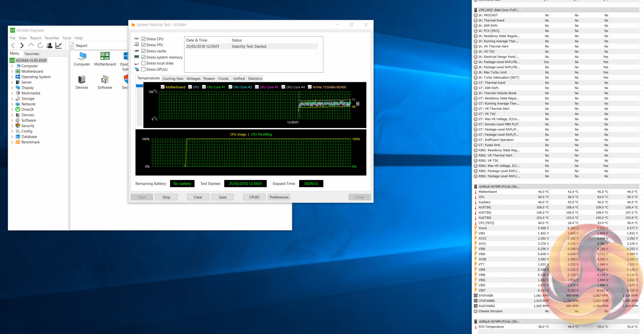Screen dimensions: 644x334
Task: Uncheck CPU Core #1 temperature graph checkbox
Action: pyautogui.click(x=204, y=87)
